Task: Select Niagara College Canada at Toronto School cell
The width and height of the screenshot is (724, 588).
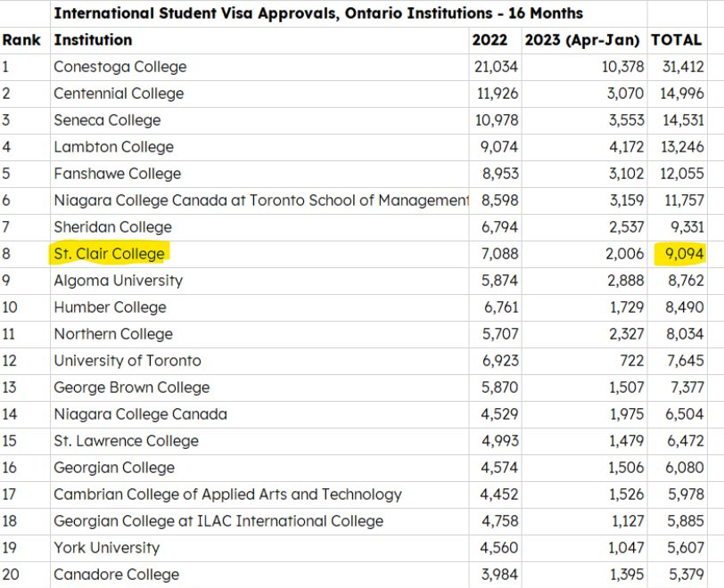Action: 259,200
